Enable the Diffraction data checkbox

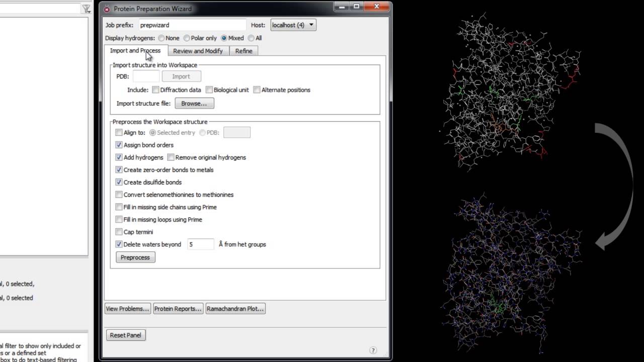click(156, 90)
